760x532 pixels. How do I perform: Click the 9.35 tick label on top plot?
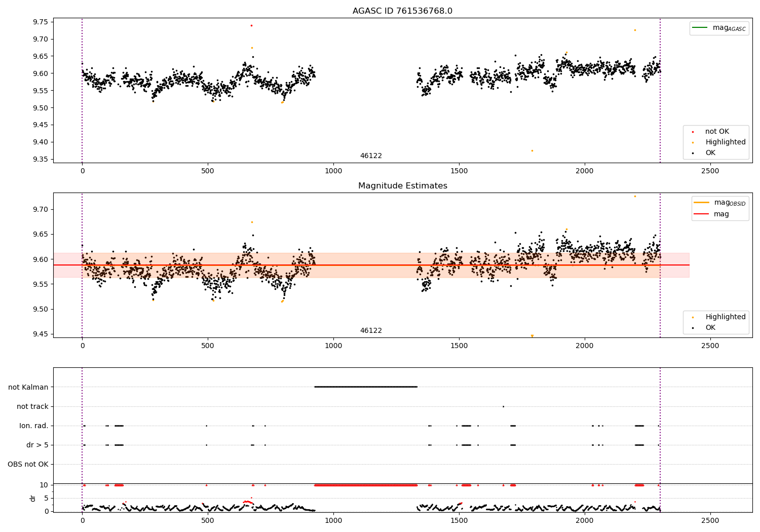coord(41,159)
